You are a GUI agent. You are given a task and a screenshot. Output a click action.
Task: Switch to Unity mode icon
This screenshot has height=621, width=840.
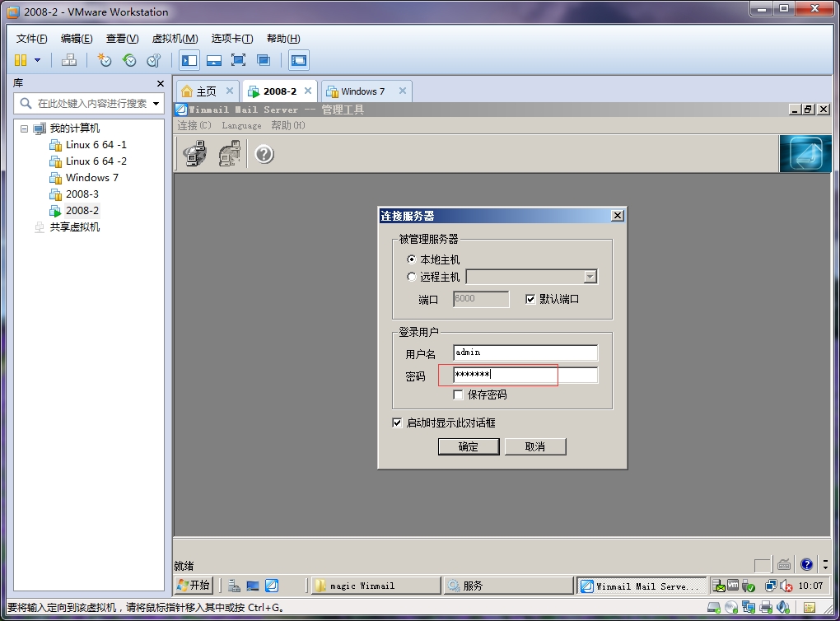click(263, 60)
